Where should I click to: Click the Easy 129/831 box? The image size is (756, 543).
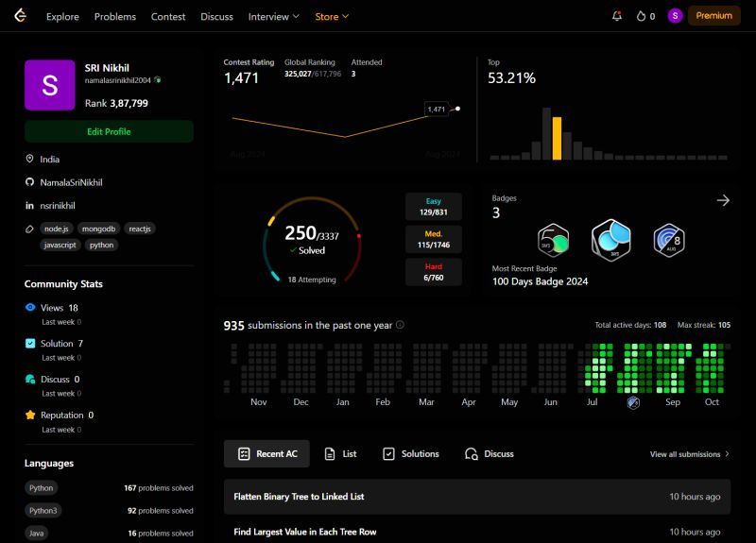(x=434, y=206)
